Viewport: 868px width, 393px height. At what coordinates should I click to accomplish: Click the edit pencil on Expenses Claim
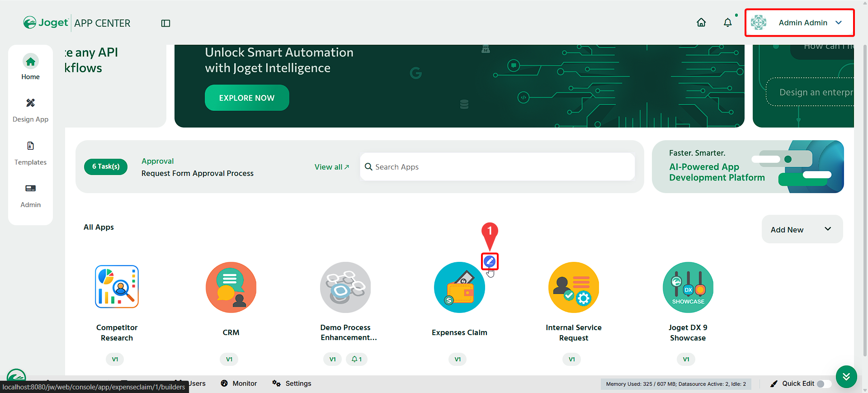click(490, 261)
